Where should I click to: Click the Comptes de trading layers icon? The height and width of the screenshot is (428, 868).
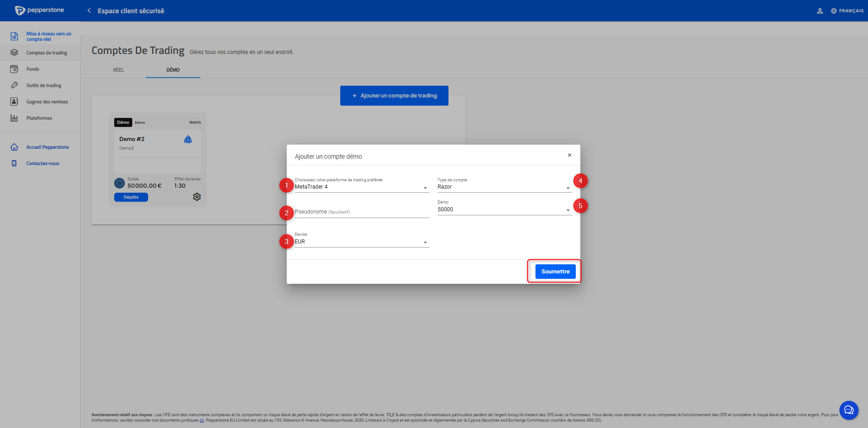tap(14, 53)
